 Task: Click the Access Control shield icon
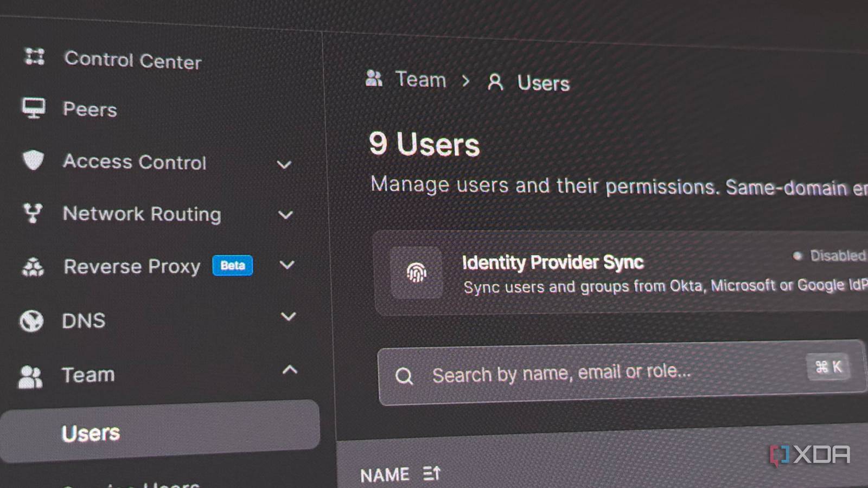pos(33,159)
